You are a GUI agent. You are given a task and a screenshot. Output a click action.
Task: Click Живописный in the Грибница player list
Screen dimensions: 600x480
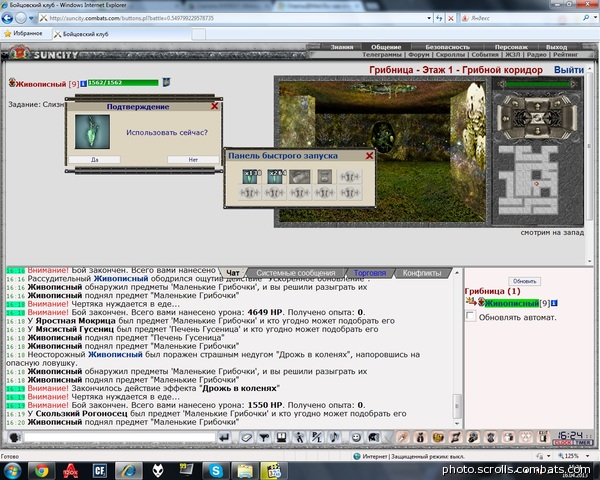click(x=512, y=303)
